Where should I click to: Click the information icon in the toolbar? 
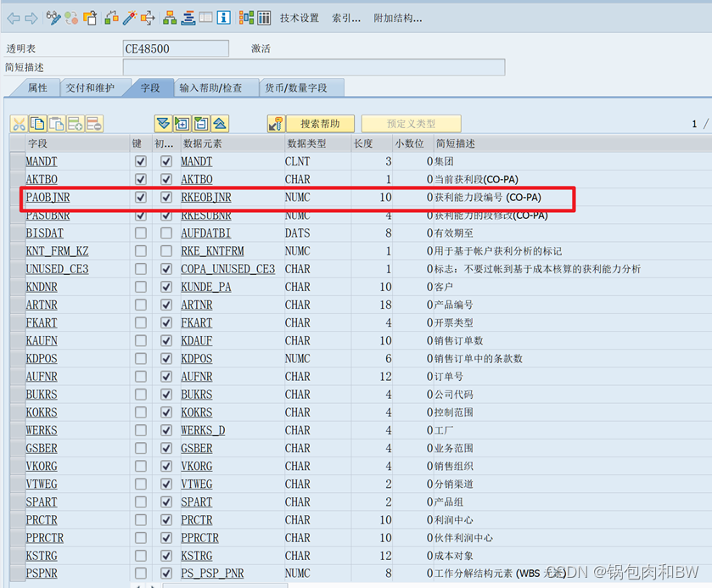[224, 17]
